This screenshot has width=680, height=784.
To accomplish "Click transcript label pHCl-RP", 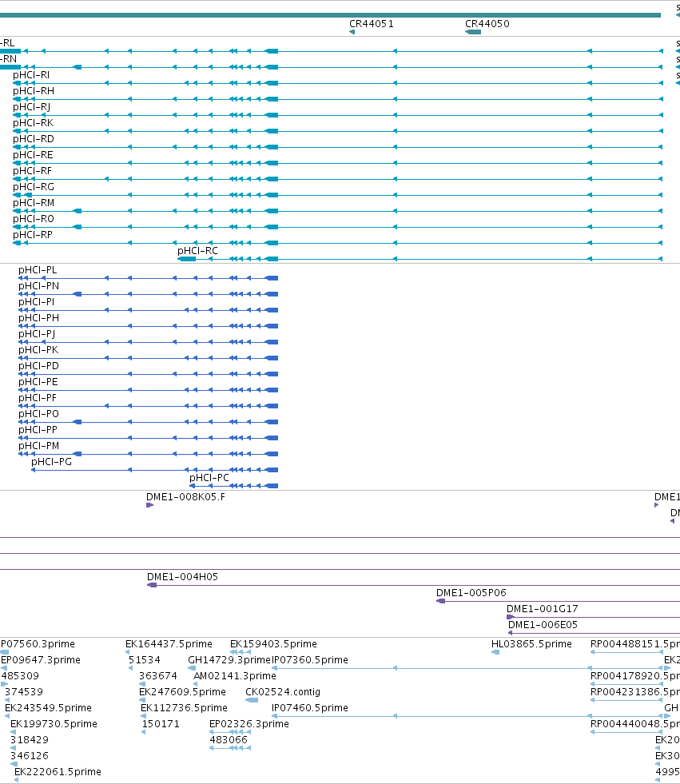I will [x=33, y=235].
